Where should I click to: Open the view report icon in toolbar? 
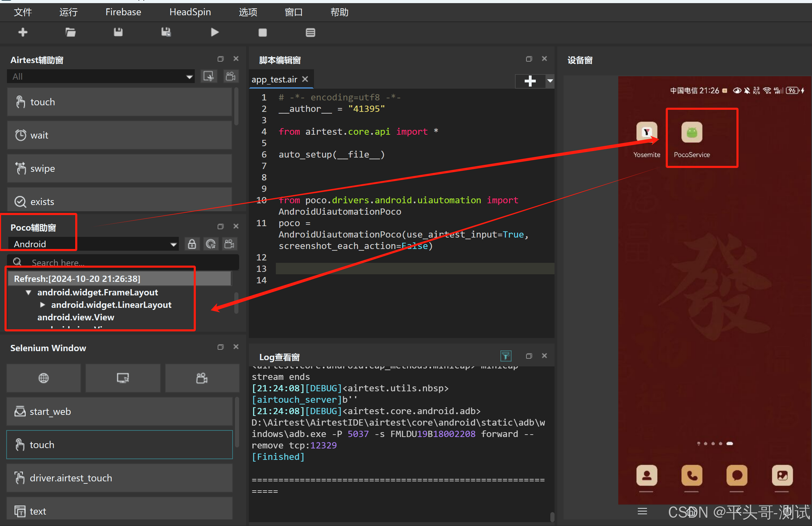click(310, 33)
